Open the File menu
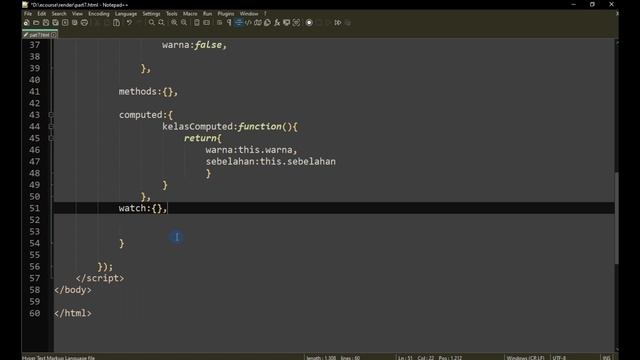The image size is (640, 360). point(28,14)
